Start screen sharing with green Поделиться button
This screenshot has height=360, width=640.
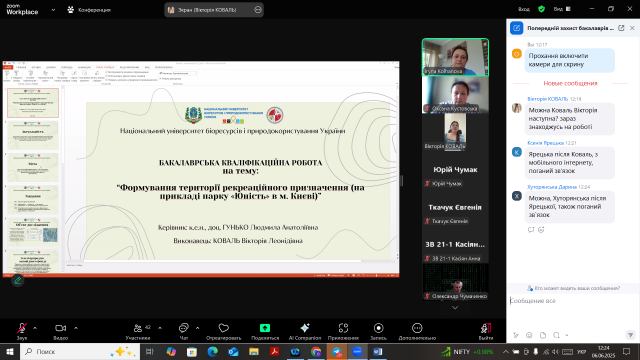265,331
